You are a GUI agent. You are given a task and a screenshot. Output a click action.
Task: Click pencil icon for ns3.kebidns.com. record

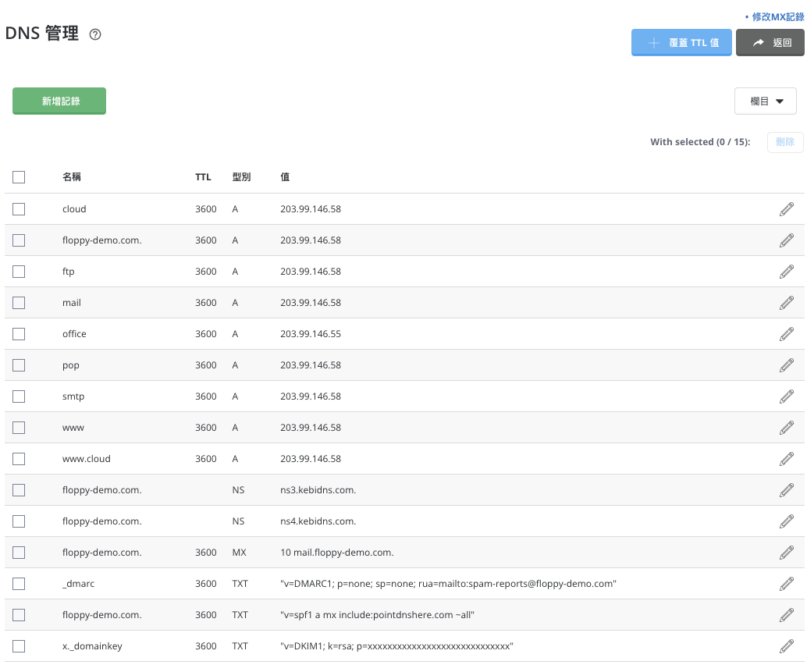[786, 490]
